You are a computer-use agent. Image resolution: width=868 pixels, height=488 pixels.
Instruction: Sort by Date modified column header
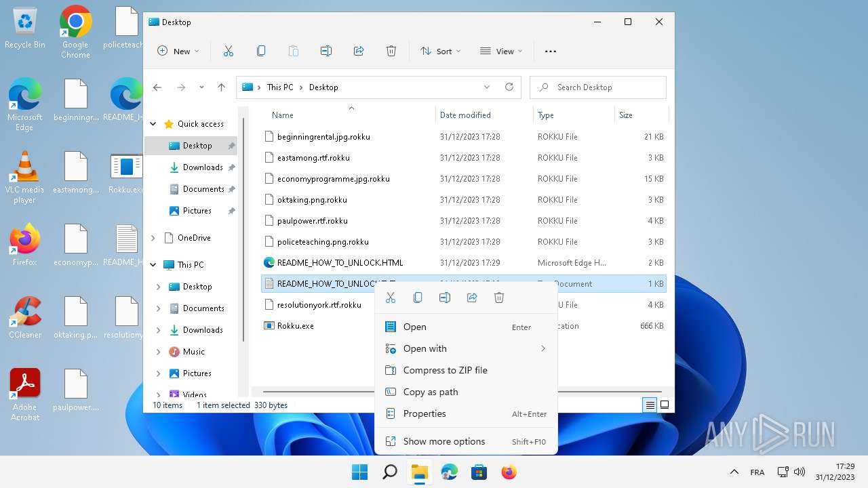click(x=484, y=115)
